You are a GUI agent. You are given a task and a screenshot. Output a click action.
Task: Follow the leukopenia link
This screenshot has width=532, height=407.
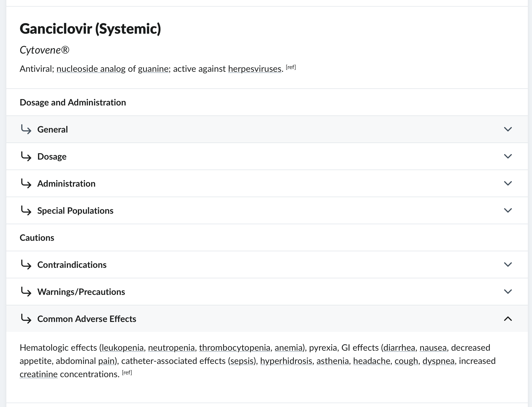(123, 348)
